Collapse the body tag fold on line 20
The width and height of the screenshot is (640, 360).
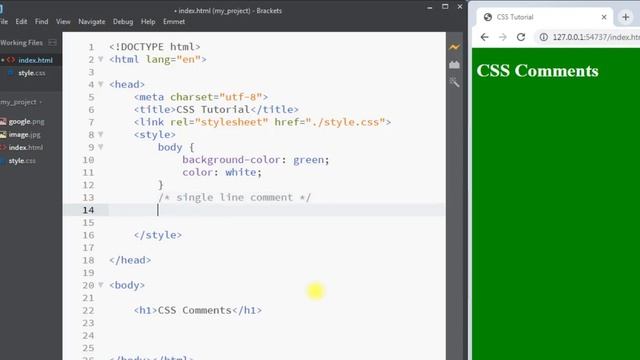[101, 285]
